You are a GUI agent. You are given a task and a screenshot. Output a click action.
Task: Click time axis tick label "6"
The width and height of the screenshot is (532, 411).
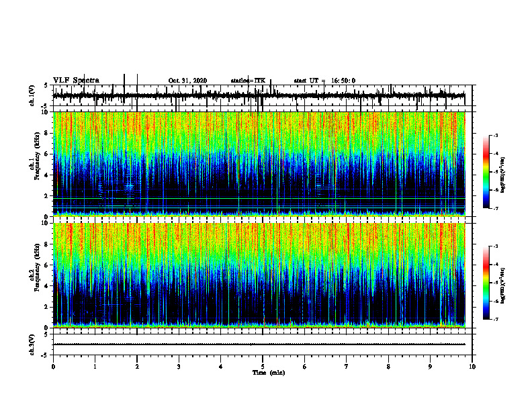[305, 367]
